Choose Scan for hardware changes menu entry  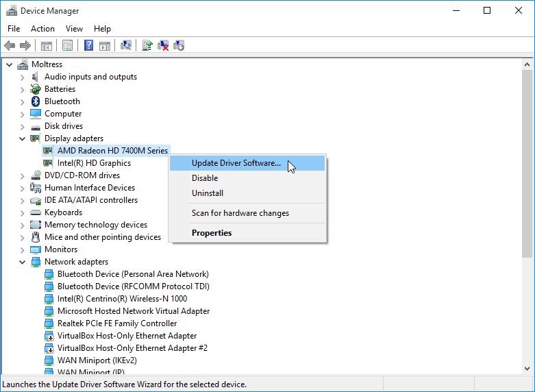pyautogui.click(x=247, y=213)
